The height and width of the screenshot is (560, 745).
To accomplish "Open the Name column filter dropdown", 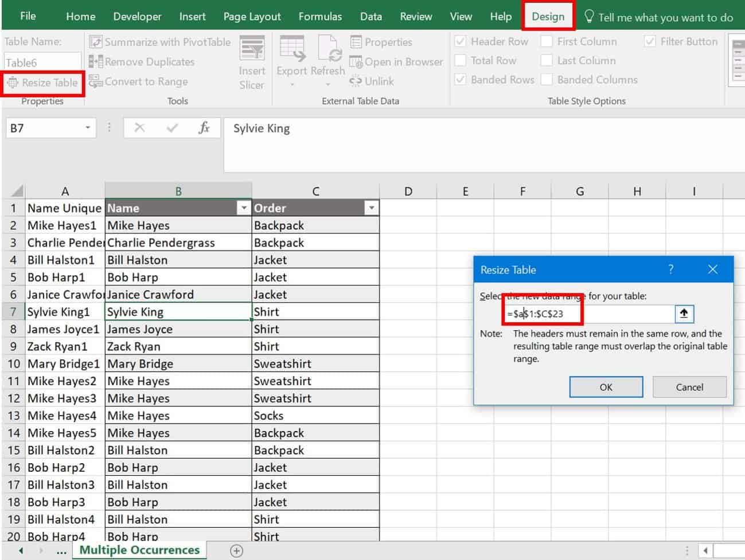I will point(244,208).
